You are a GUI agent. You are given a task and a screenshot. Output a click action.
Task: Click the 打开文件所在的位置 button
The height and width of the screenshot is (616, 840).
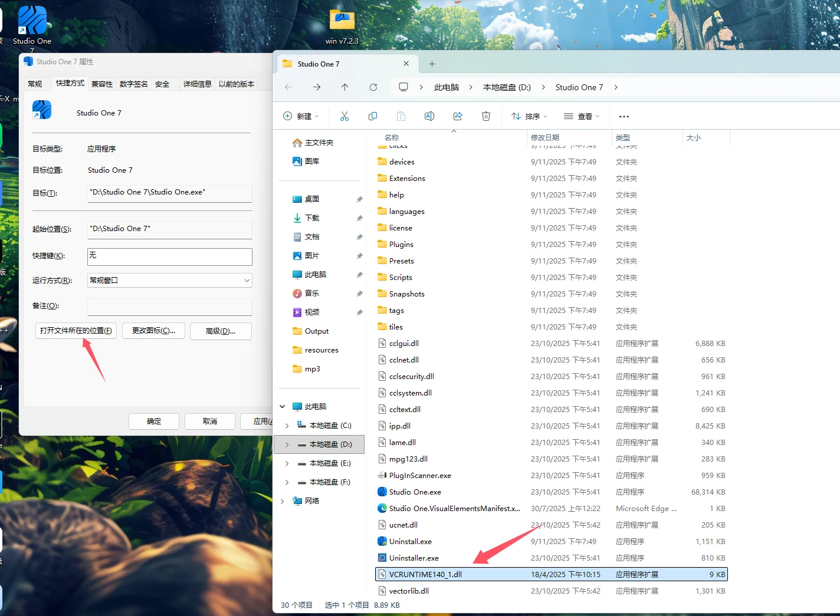click(x=76, y=331)
